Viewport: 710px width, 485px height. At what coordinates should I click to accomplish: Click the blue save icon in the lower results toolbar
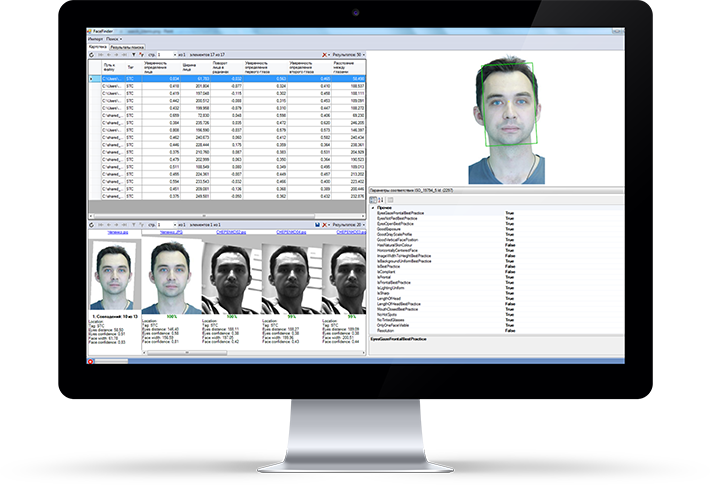coord(318,224)
